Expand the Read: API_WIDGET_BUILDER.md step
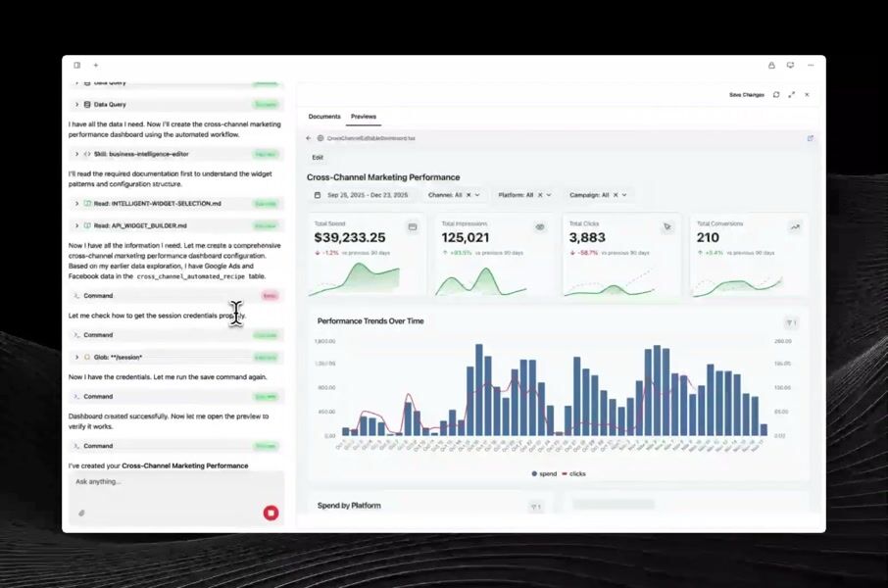 (x=77, y=225)
